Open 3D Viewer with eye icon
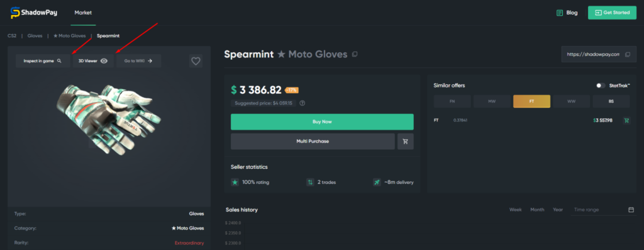 (93, 61)
